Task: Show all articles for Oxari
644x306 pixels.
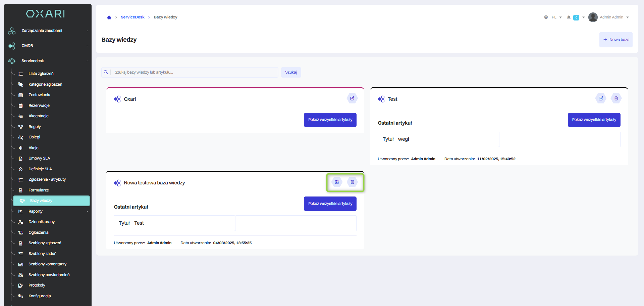Action: click(330, 120)
